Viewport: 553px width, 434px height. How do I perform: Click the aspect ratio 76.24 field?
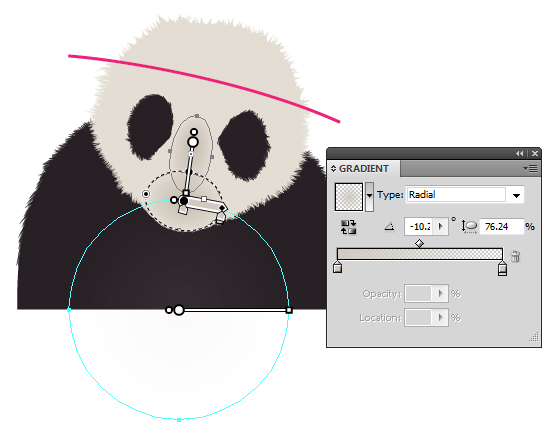click(x=502, y=227)
